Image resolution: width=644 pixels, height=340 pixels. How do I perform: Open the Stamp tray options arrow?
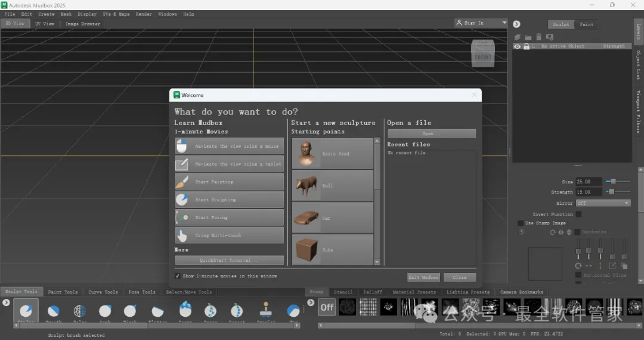(x=311, y=302)
